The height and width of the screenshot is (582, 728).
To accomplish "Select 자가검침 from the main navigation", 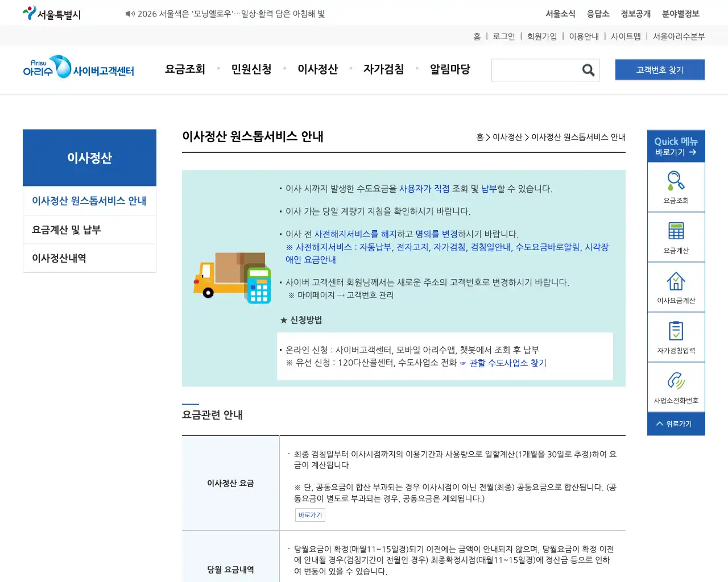I will (x=383, y=69).
